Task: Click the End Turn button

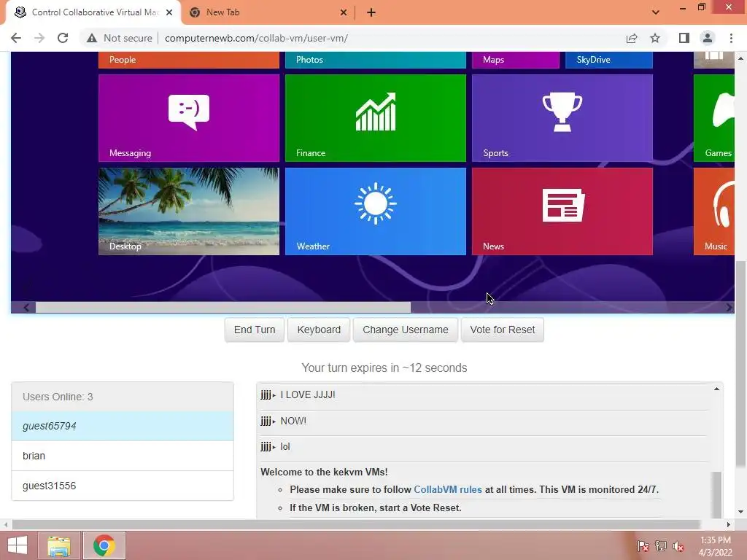Action: [255, 330]
